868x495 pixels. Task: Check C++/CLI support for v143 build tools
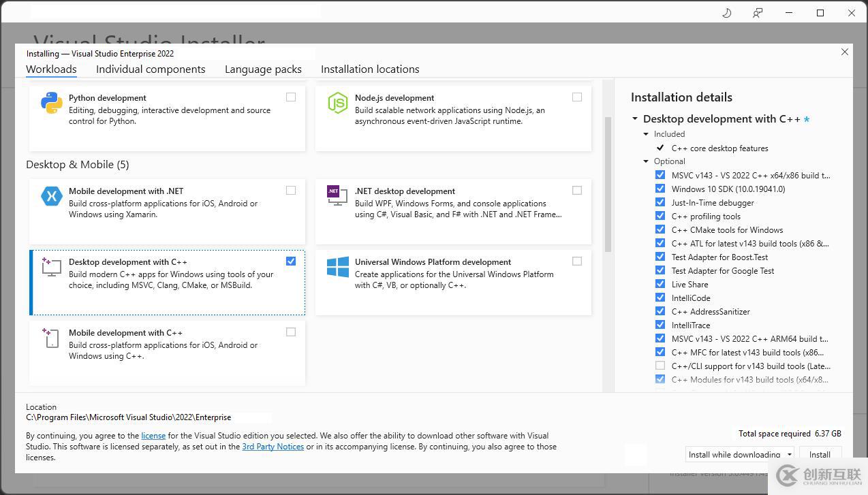(660, 366)
